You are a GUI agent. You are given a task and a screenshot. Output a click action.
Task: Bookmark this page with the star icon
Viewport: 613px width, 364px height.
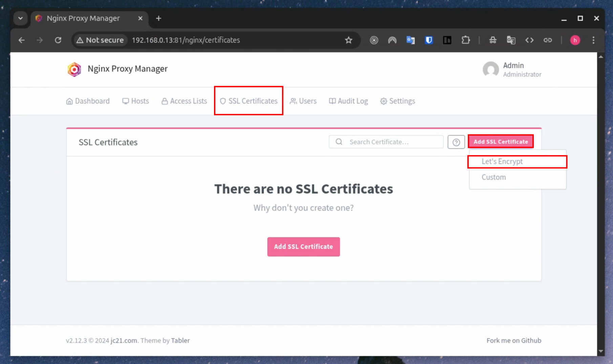click(348, 40)
